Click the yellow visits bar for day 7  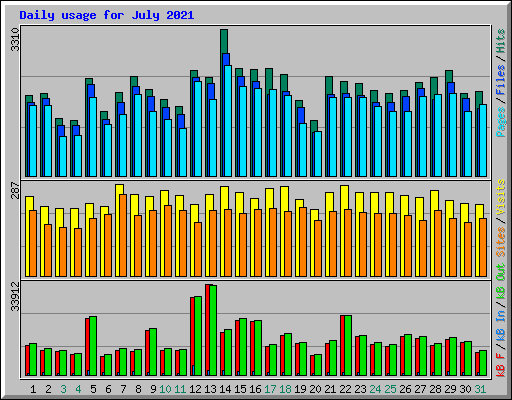[x=120, y=189]
